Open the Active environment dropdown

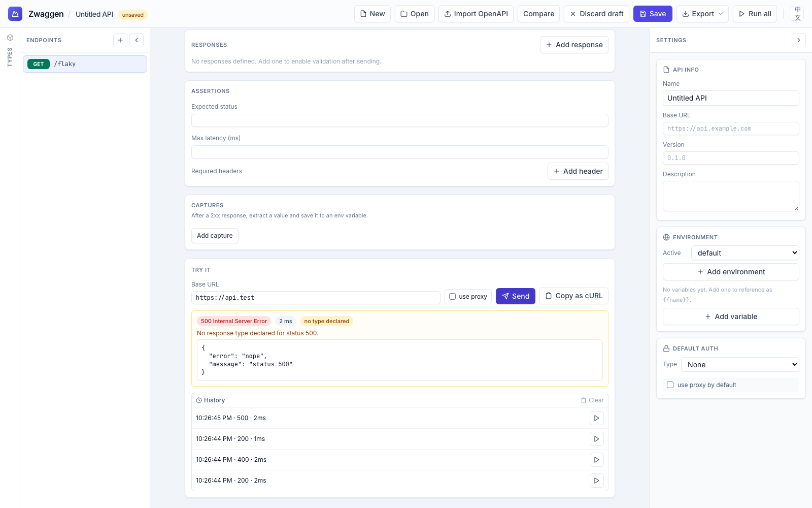[x=745, y=253]
